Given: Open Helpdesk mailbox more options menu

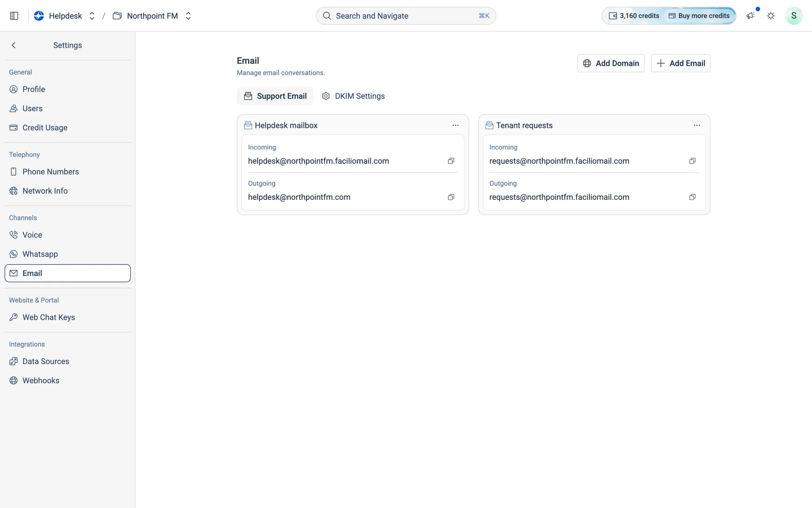Looking at the screenshot, I should point(456,125).
